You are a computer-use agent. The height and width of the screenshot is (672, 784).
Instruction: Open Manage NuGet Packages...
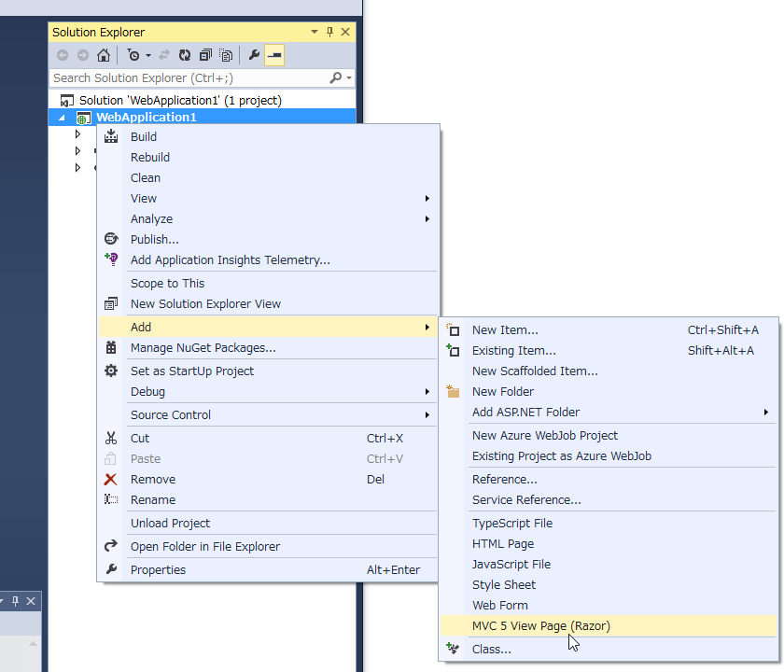tap(268, 347)
